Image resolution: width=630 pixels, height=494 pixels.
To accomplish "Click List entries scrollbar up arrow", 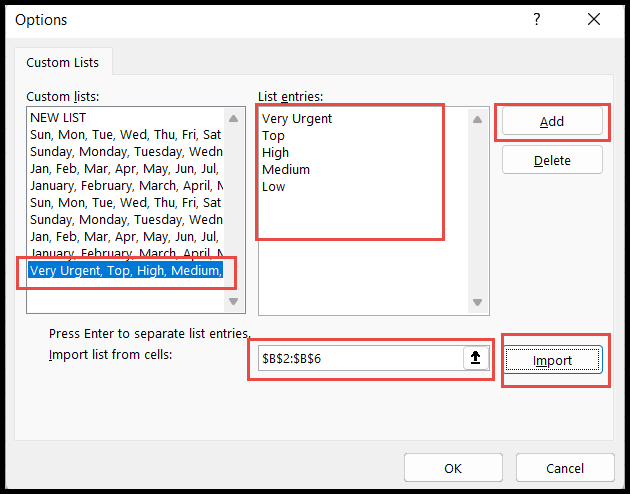I will (477, 119).
